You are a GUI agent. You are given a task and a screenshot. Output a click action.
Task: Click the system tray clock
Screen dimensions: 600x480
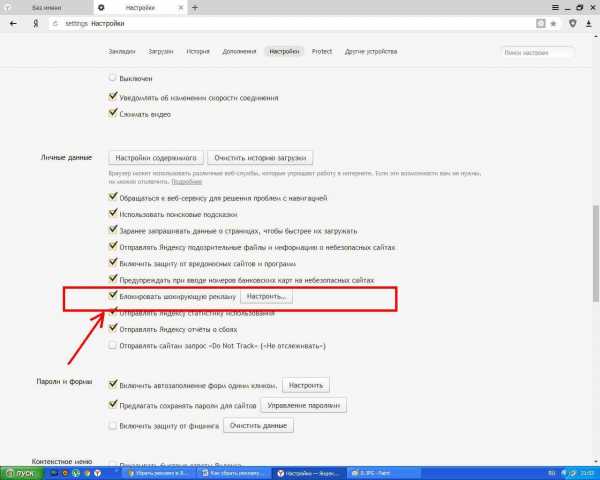pos(589,473)
